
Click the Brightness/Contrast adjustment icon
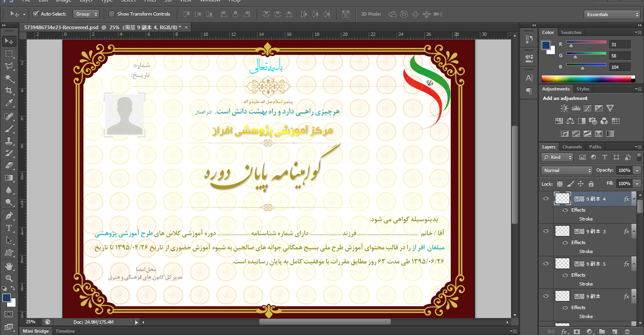(564, 108)
